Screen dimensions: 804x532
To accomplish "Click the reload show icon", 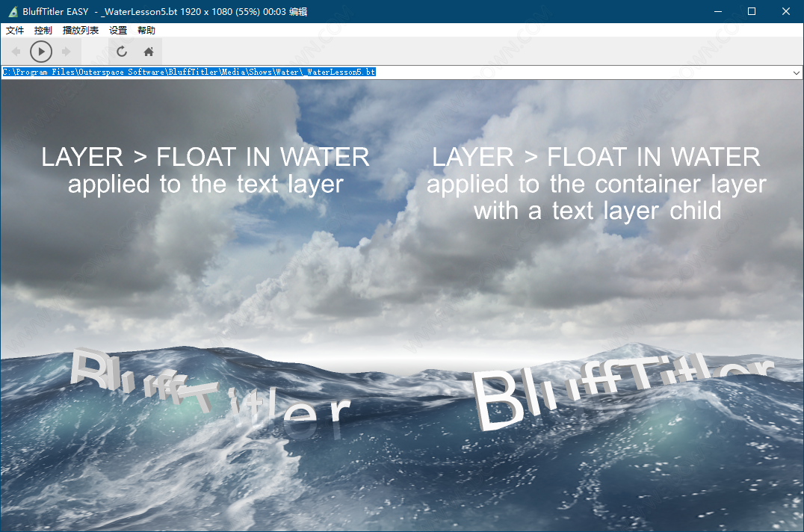I will [x=122, y=52].
